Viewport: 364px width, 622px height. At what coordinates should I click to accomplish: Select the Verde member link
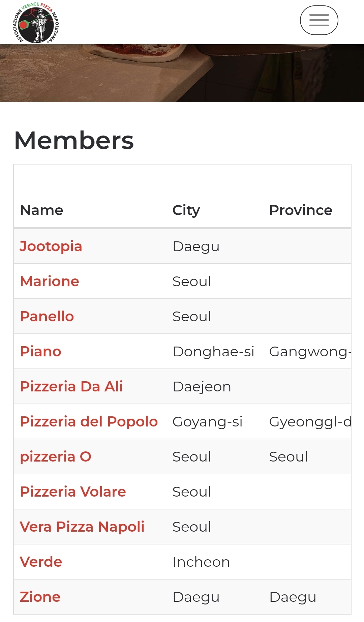coord(41,562)
